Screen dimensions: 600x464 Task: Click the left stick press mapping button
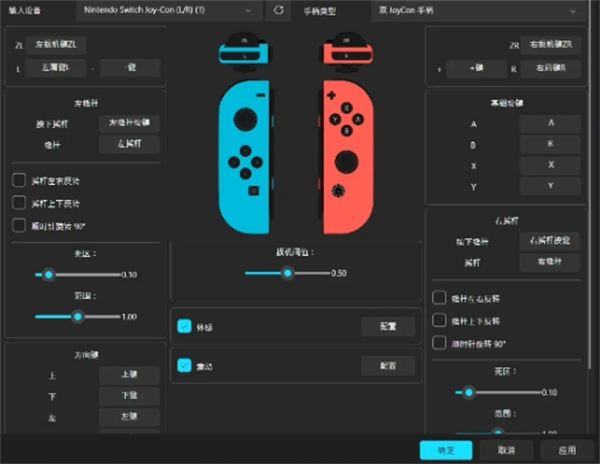click(129, 123)
